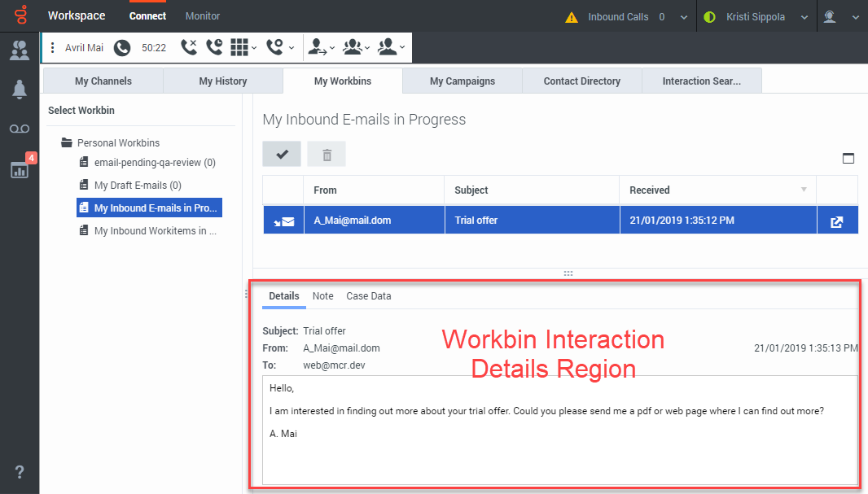This screenshot has height=494, width=868.
Task: Expand Kristi Sippola status dropdown
Action: 804,16
